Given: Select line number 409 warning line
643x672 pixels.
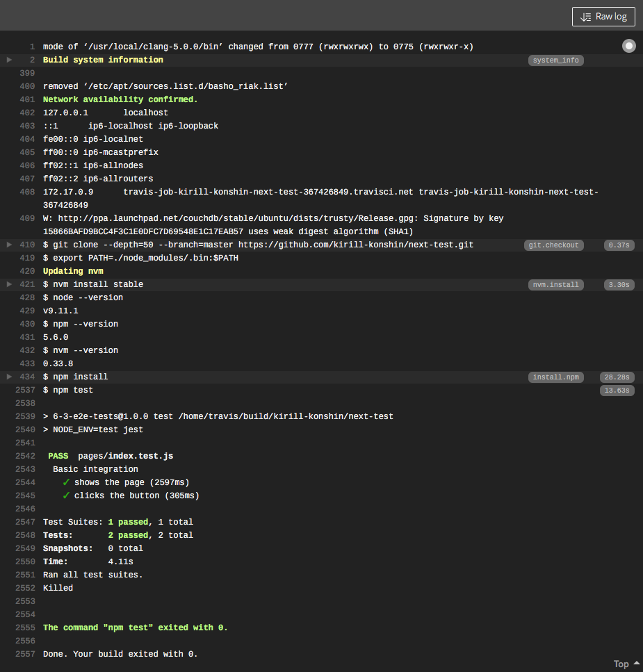Looking at the screenshot, I should click(27, 218).
